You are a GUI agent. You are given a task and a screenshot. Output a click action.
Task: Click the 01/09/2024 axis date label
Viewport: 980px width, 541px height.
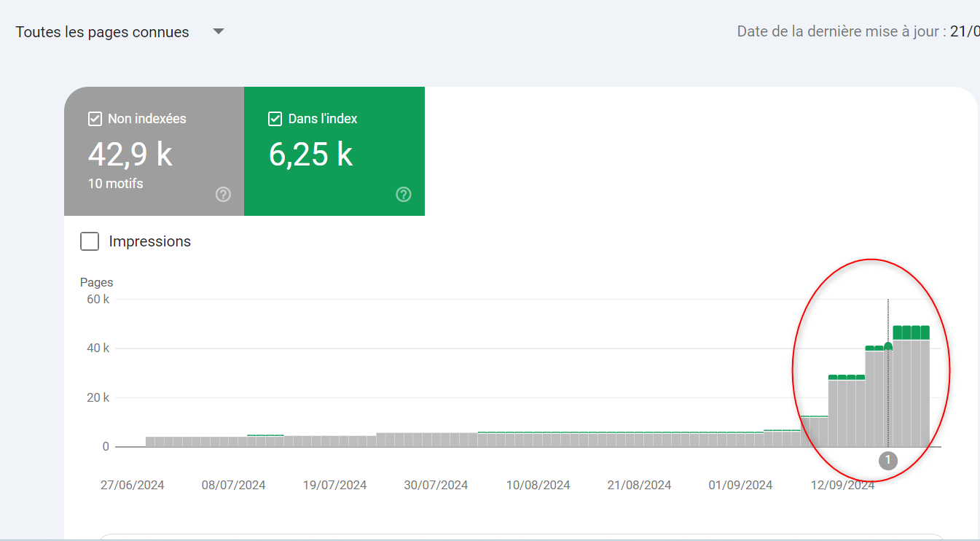coord(741,485)
